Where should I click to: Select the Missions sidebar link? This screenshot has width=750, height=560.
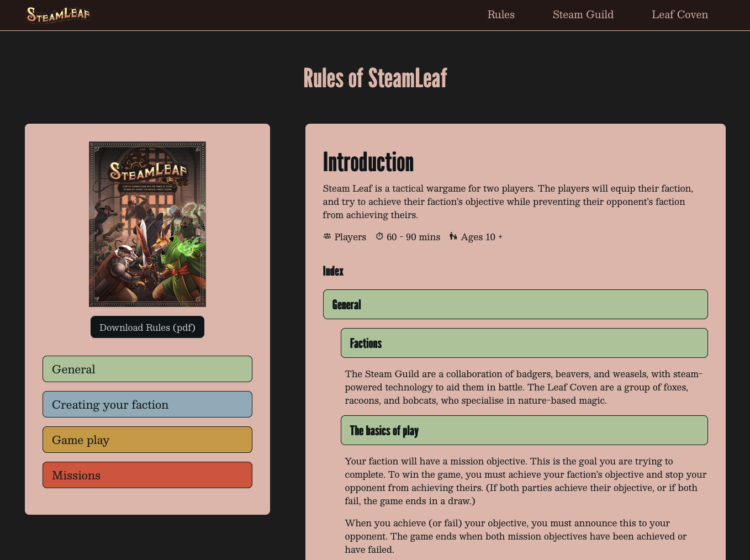(147, 475)
